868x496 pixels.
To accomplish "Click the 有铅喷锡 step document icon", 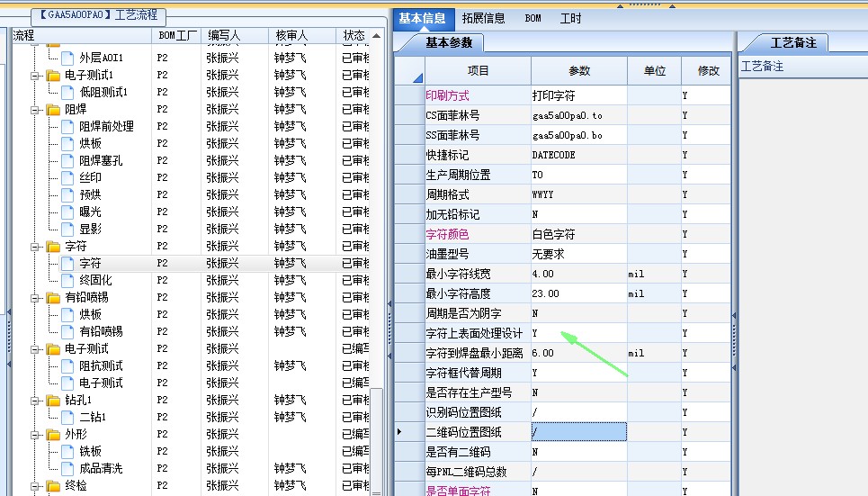I will [67, 332].
